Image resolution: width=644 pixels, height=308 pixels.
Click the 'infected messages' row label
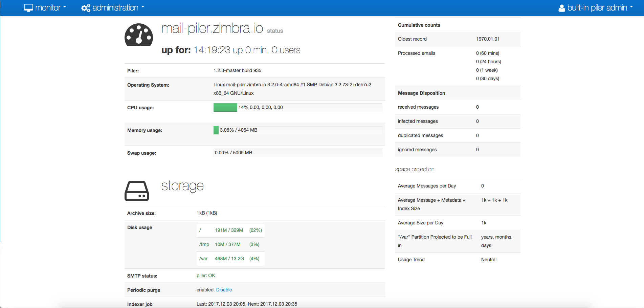418,121
